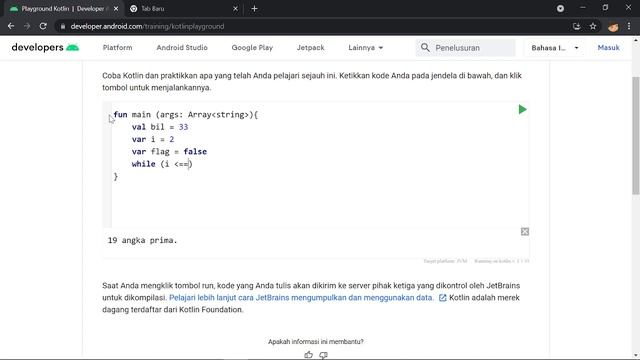The height and width of the screenshot is (360, 640).
Task: Open the Chrome three-dot menu
Action: 629,26
